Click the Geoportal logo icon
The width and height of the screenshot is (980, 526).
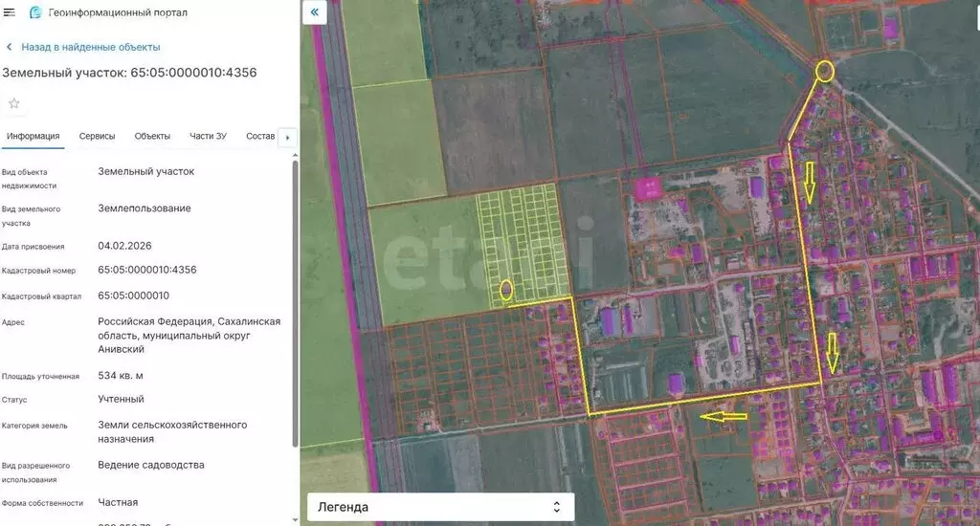click(x=35, y=12)
